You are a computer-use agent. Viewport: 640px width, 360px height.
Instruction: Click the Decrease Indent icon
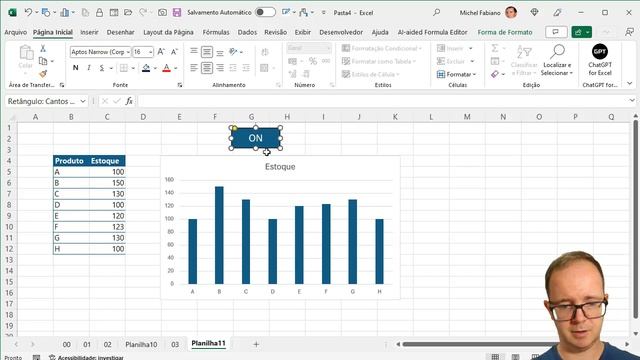click(233, 68)
